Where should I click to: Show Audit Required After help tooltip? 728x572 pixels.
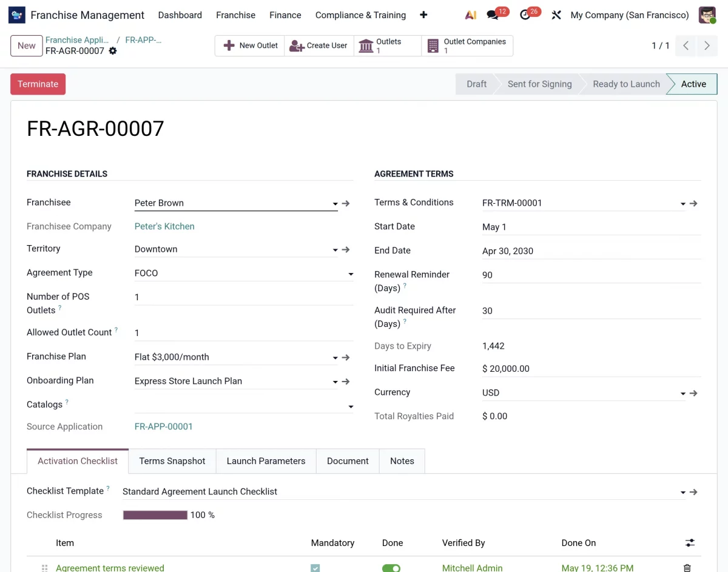pyautogui.click(x=405, y=321)
